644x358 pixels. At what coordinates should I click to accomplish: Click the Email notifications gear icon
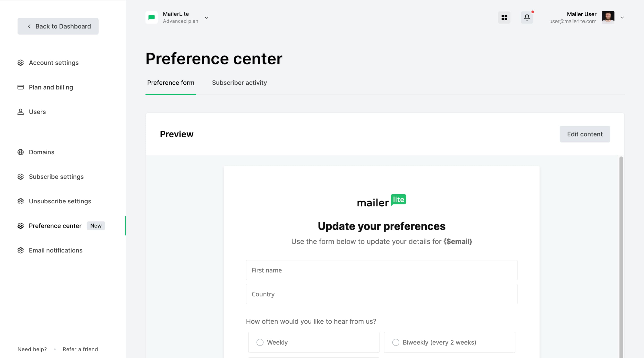click(21, 250)
